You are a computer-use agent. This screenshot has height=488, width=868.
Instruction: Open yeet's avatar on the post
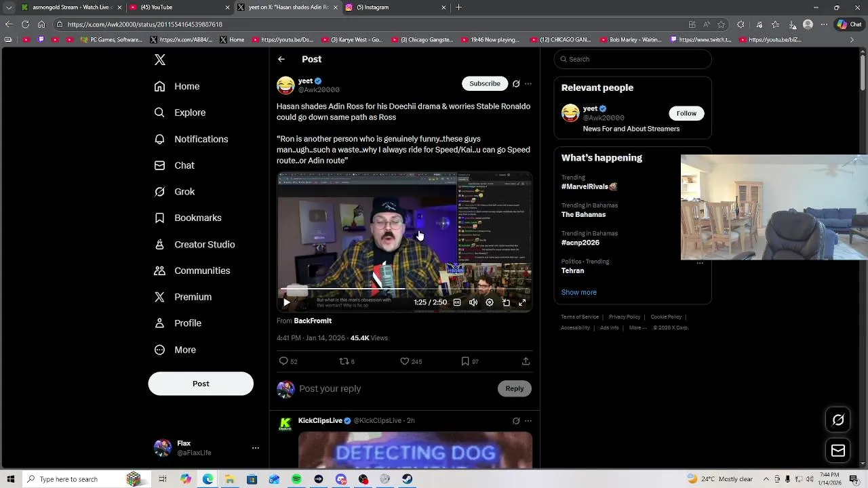(285, 85)
